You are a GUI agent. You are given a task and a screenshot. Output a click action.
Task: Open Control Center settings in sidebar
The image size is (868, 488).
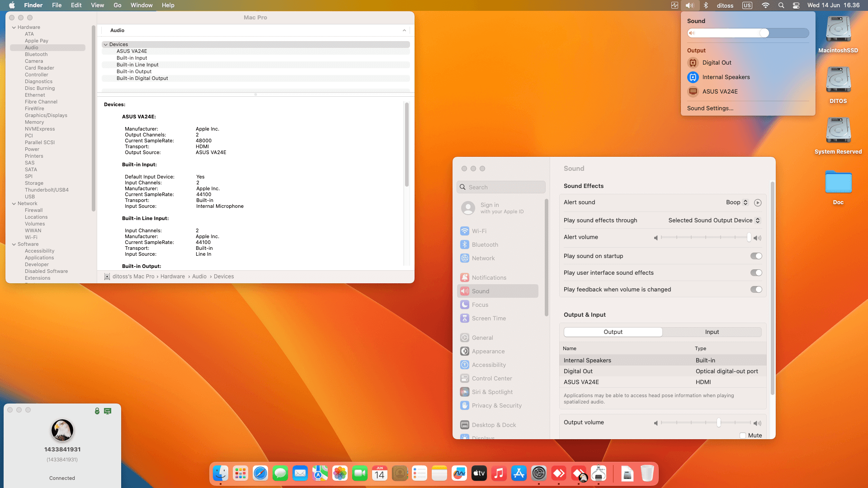click(498, 379)
